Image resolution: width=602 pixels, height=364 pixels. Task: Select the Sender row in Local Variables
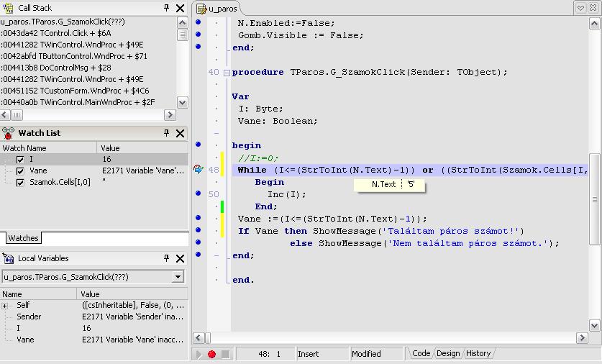[94, 317]
